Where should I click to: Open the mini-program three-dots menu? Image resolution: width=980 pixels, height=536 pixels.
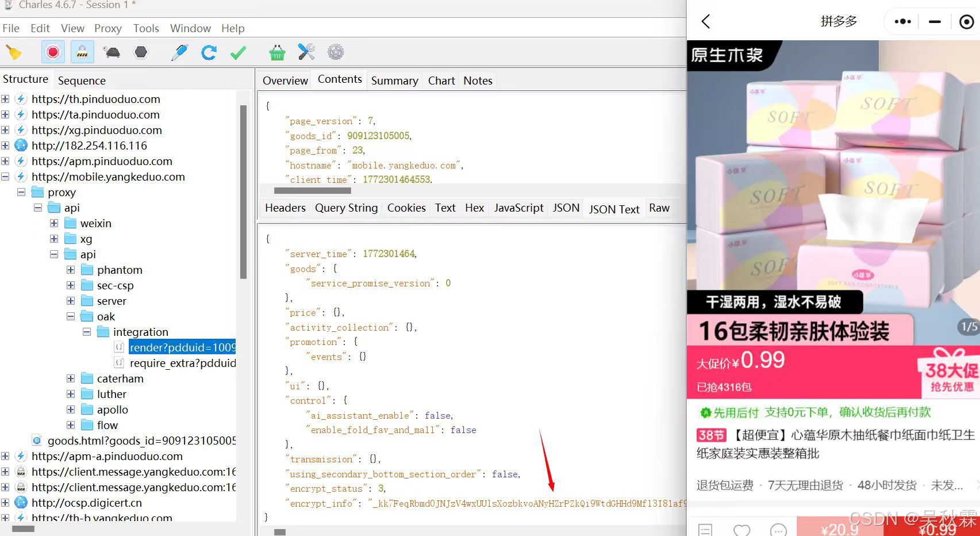click(x=902, y=21)
